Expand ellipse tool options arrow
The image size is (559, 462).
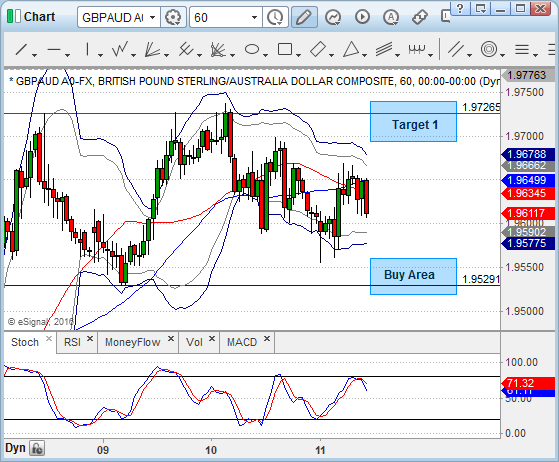265,55
